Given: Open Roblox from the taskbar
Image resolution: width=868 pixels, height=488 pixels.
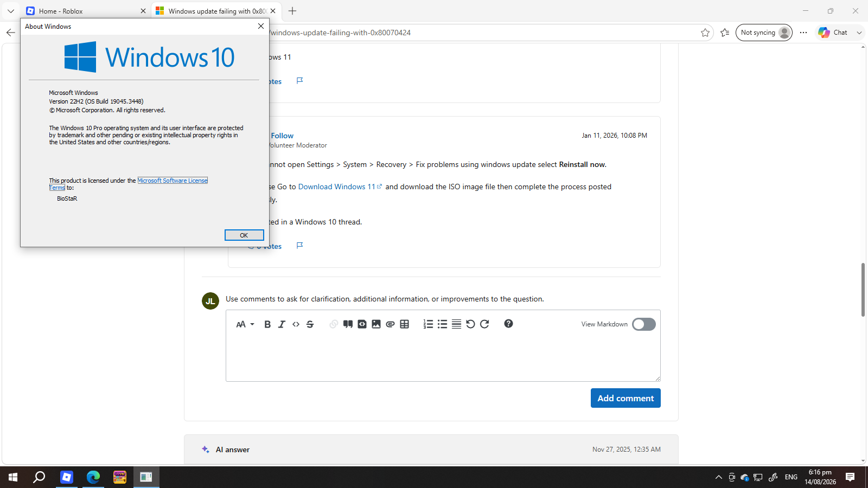Looking at the screenshot, I should point(67,477).
